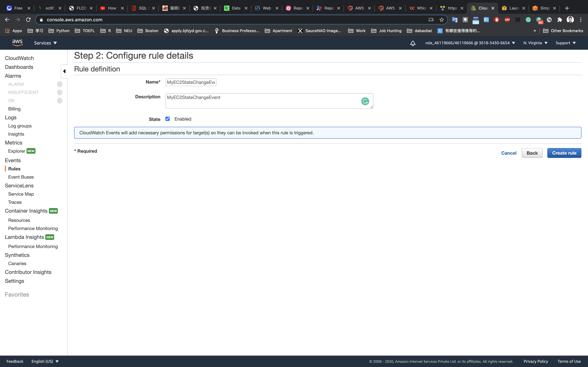
Task: Click the Google Translate extension icon
Action: (454, 20)
